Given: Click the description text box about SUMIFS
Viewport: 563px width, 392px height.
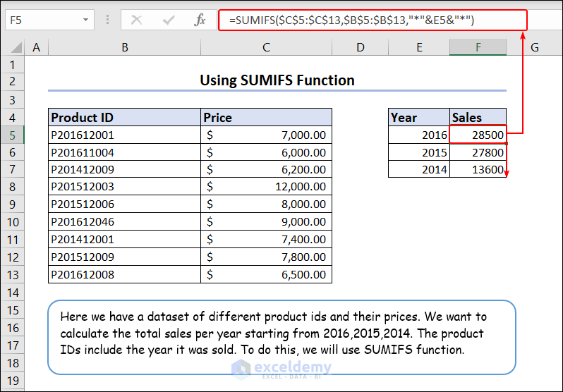Looking at the screenshot, I should point(282,338).
